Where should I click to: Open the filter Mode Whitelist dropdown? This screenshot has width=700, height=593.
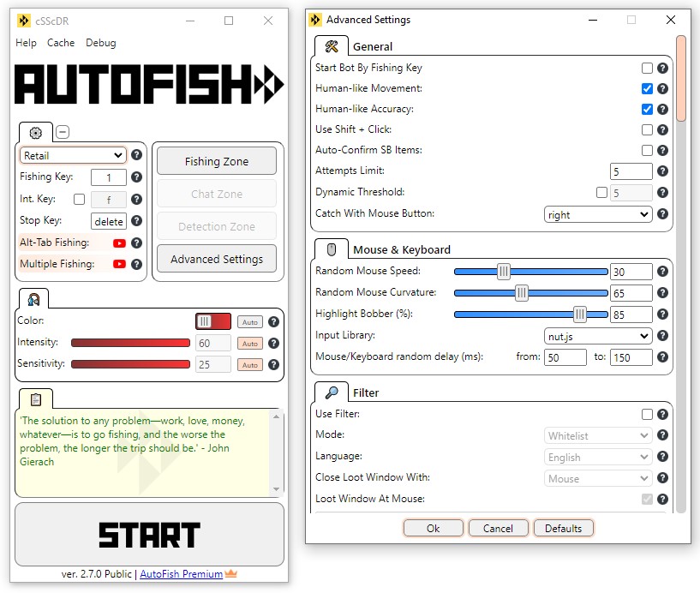point(598,435)
